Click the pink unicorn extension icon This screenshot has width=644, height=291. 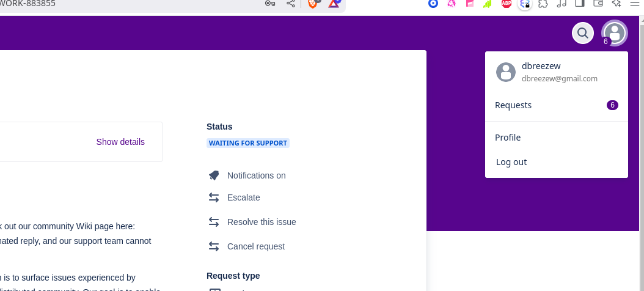[x=452, y=4]
